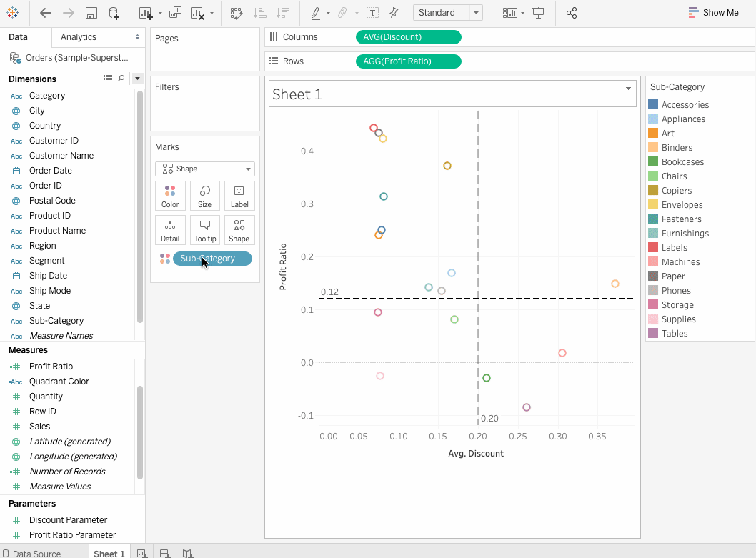Click the Tables color legend swatch
Screen dimensions: 756x558
(653, 333)
